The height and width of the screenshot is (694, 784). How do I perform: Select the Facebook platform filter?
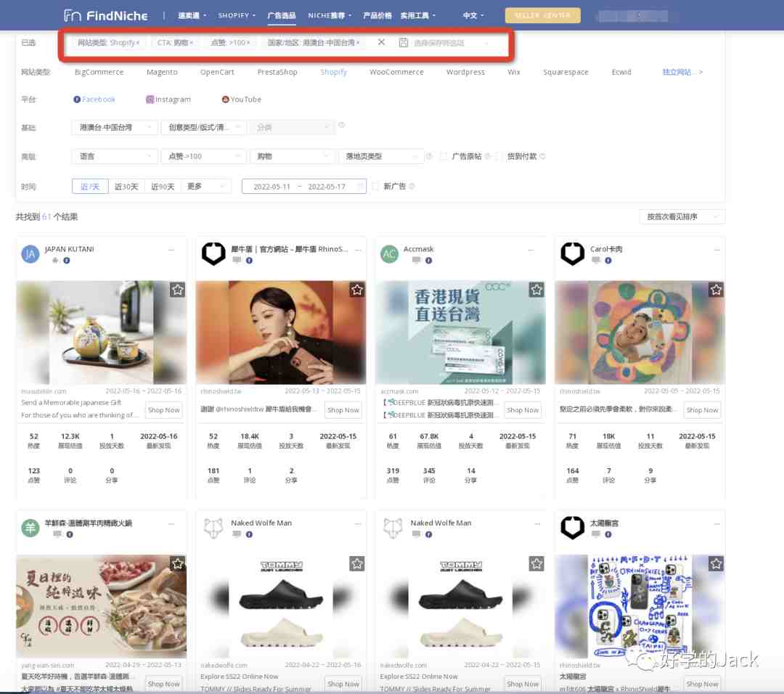[x=94, y=99]
